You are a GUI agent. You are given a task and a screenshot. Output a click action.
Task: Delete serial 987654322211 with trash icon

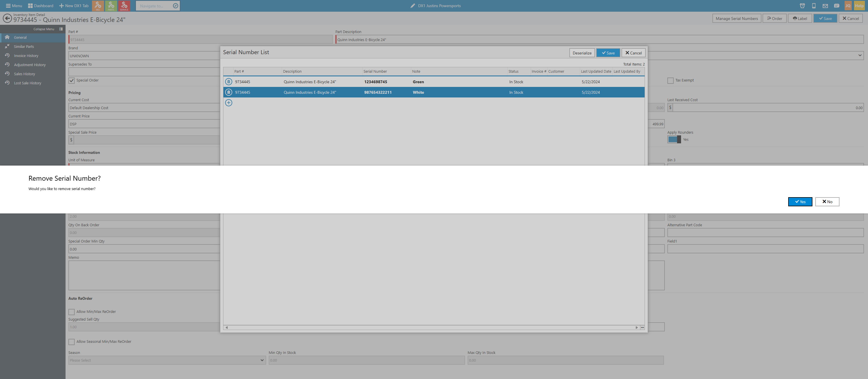[x=229, y=92]
